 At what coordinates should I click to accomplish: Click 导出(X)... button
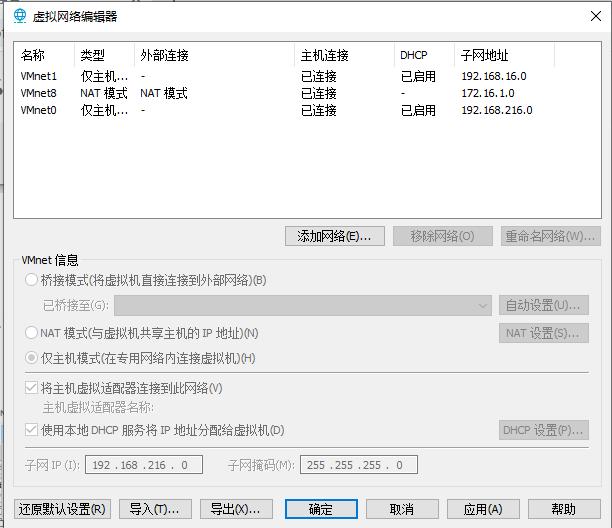click(236, 509)
